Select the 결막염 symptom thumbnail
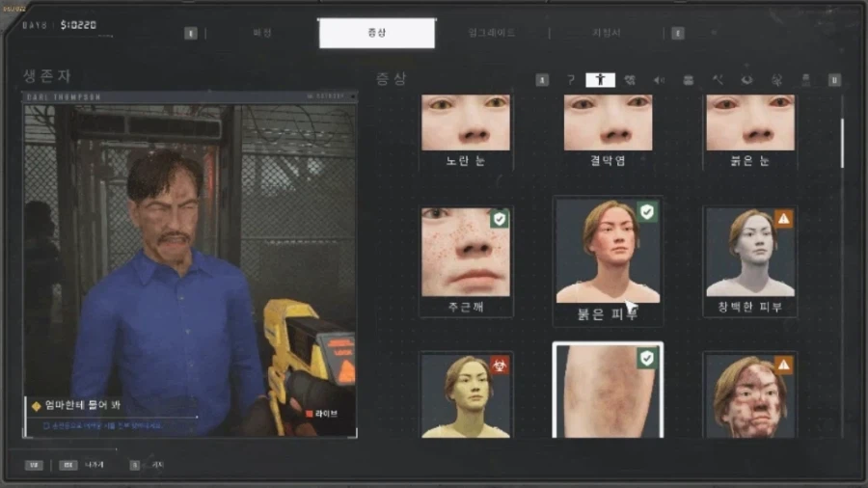The height and width of the screenshot is (488, 868). [608, 123]
